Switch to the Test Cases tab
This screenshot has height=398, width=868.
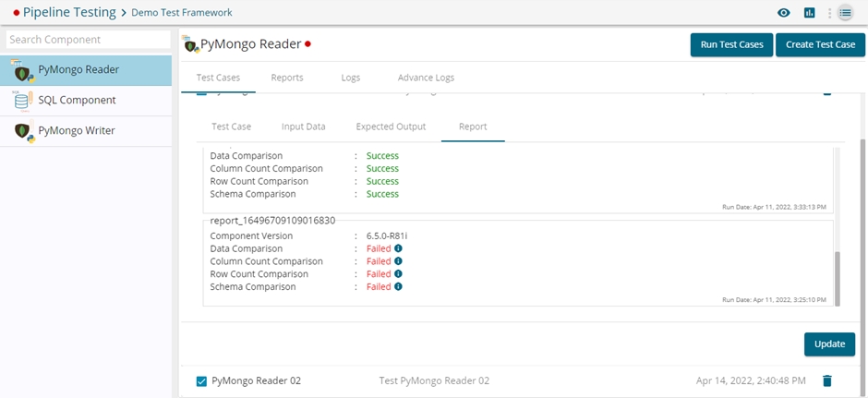pyautogui.click(x=218, y=78)
